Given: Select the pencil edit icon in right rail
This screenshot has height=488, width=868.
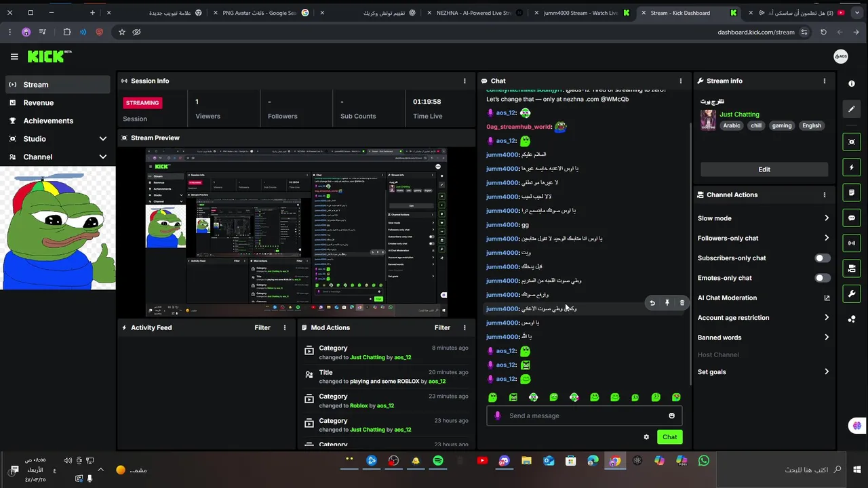Looking at the screenshot, I should click(852, 109).
